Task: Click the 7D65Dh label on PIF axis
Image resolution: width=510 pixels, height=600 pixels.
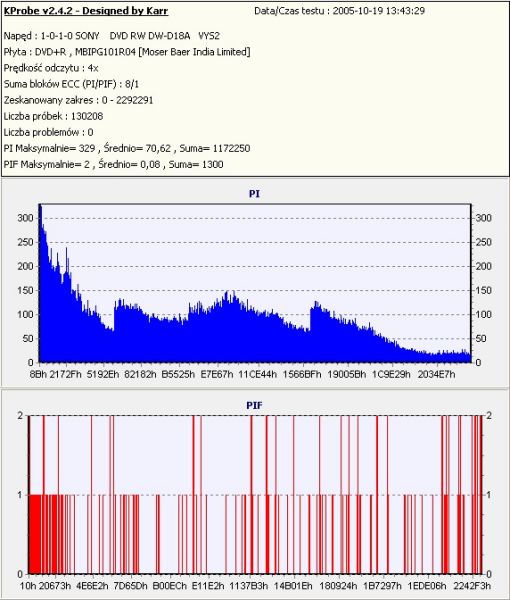Action: (131, 586)
